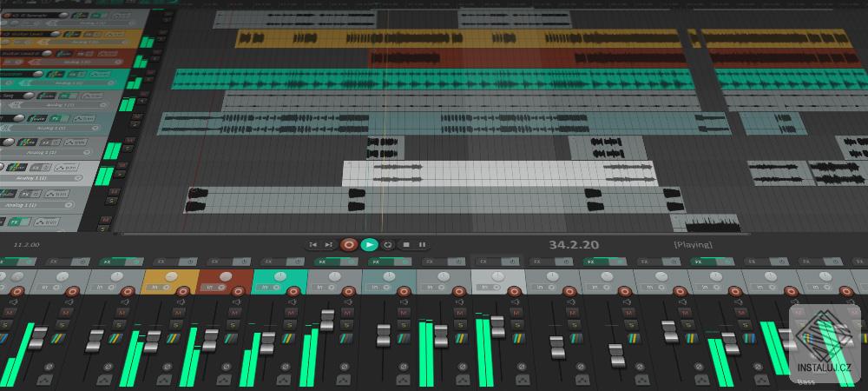Invert phase on the bright teal mixer strip
This screenshot has height=391, width=868.
[285, 366]
